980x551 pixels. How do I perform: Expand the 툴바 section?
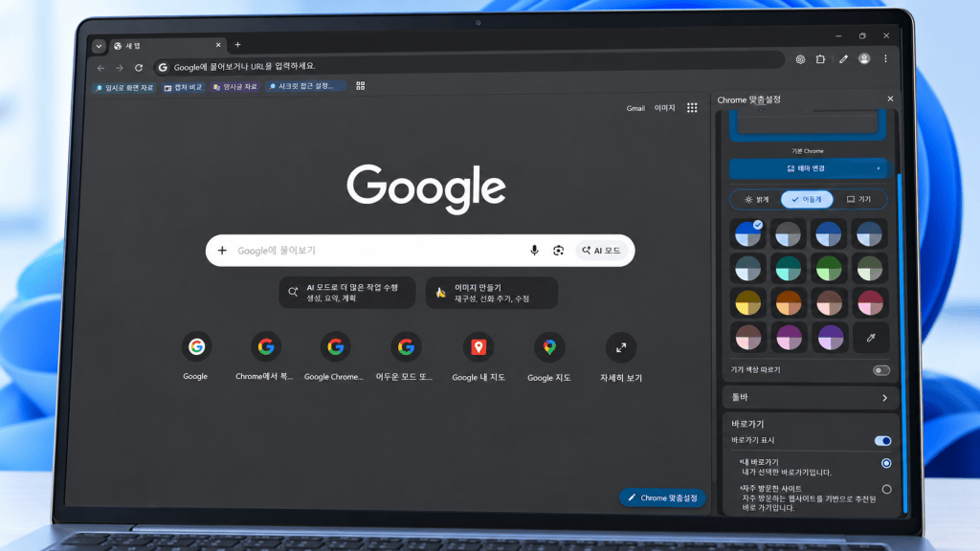810,398
